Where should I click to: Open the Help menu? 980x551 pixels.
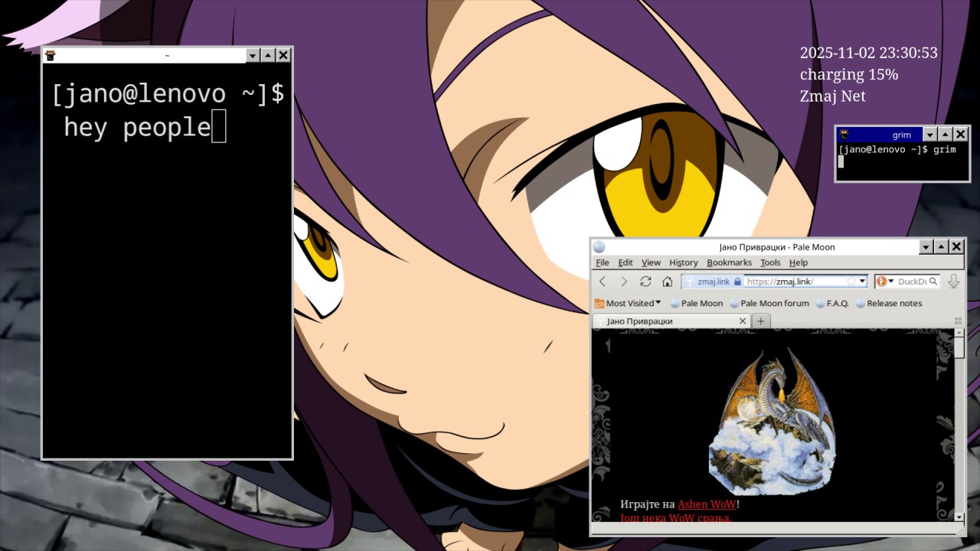(799, 262)
